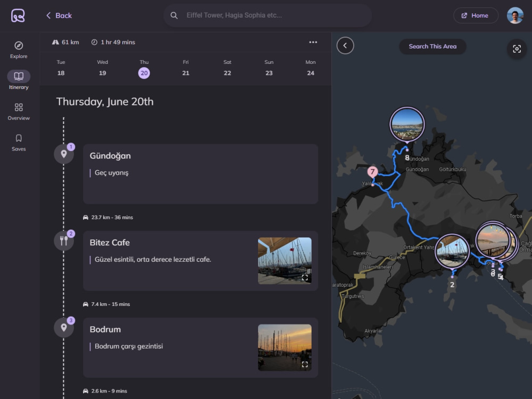Image resolution: width=532 pixels, height=399 pixels.
Task: Open Overview in the sidebar
Action: click(19, 112)
